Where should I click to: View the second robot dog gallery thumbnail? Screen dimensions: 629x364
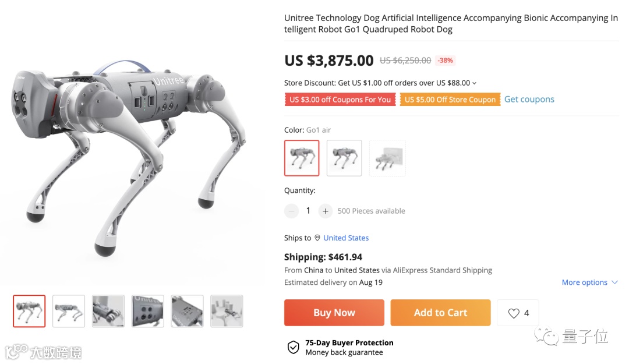[x=69, y=311]
